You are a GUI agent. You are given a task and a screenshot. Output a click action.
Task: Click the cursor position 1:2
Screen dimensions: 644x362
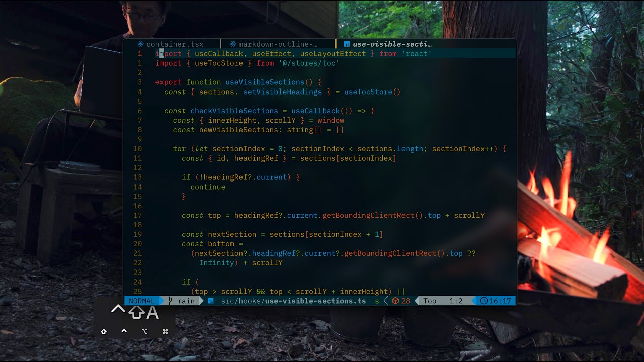[x=456, y=301]
